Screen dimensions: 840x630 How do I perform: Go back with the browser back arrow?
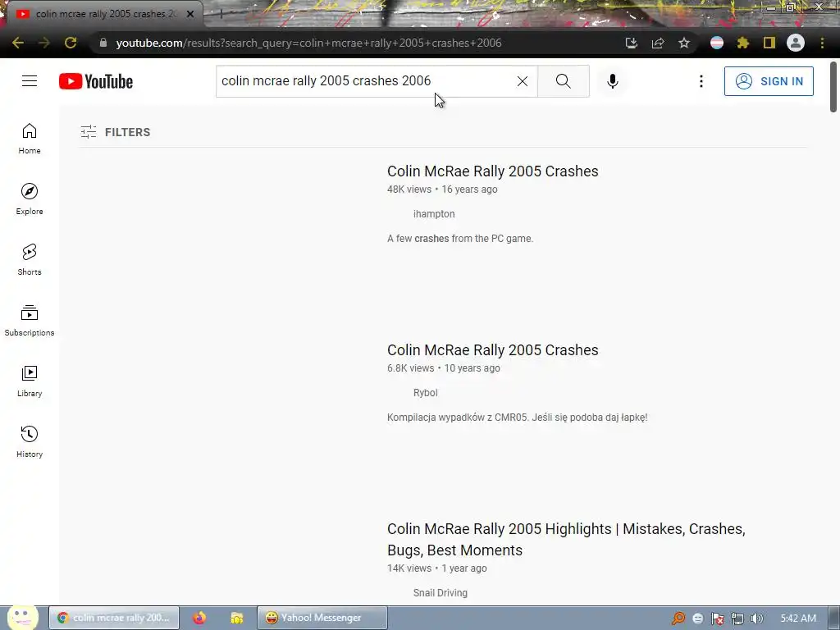click(x=18, y=43)
